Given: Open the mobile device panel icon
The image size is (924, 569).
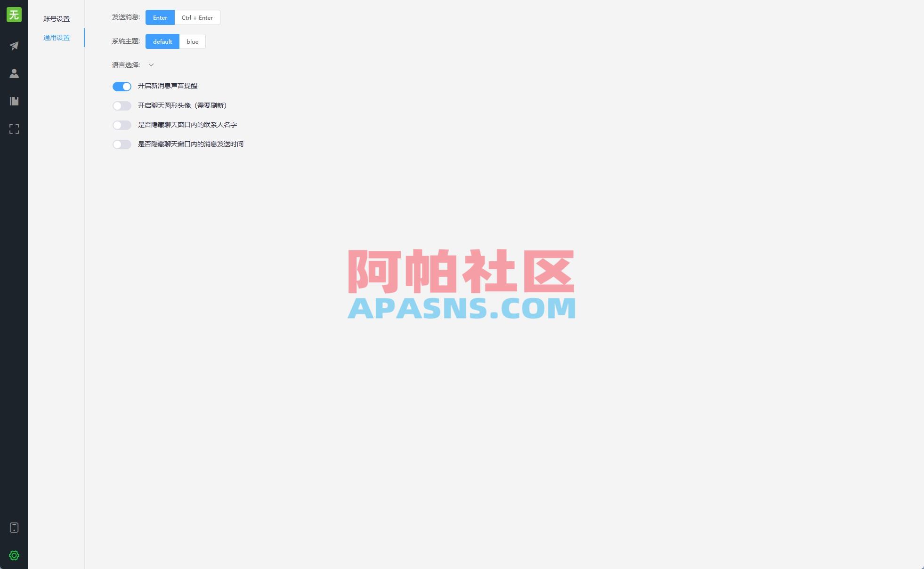Looking at the screenshot, I should pos(14,528).
